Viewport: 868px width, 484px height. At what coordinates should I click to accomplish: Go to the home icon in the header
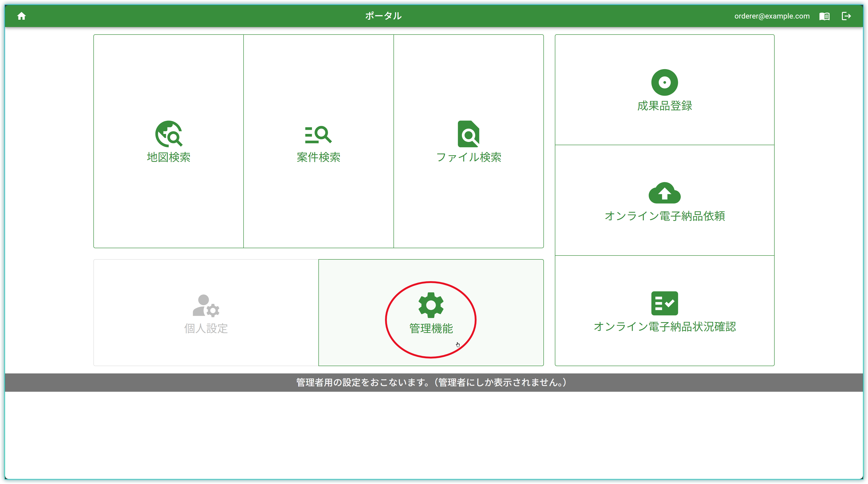click(x=22, y=16)
